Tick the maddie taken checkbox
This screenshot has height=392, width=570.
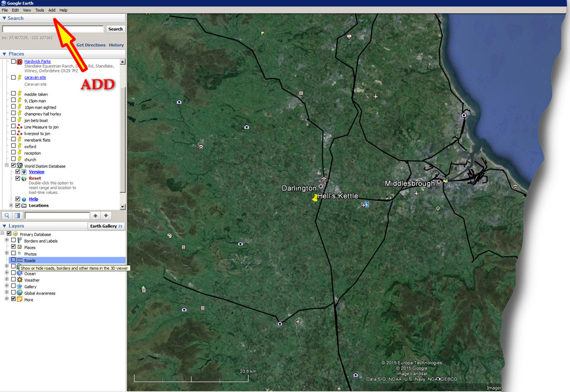[x=14, y=93]
